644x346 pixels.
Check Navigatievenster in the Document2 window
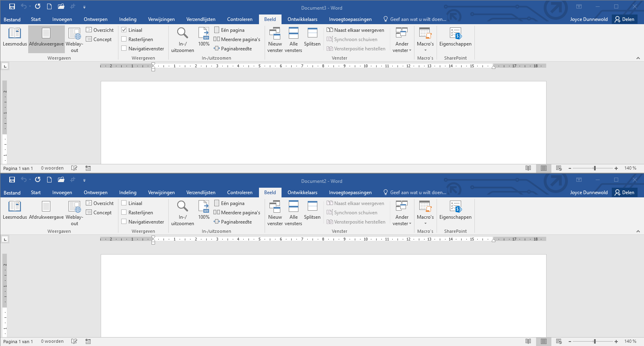coord(143,222)
